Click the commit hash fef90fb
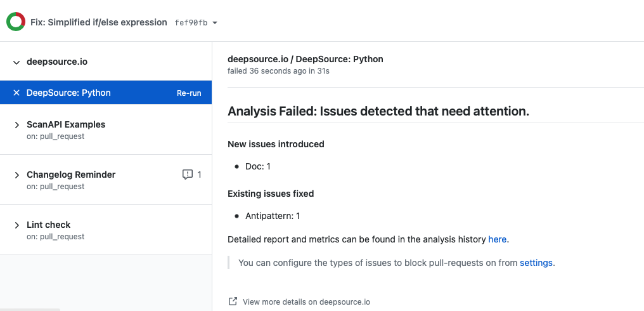This screenshot has height=311, width=644. [191, 23]
